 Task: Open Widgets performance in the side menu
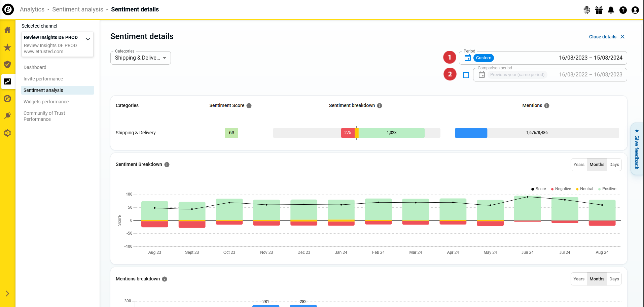(46, 102)
